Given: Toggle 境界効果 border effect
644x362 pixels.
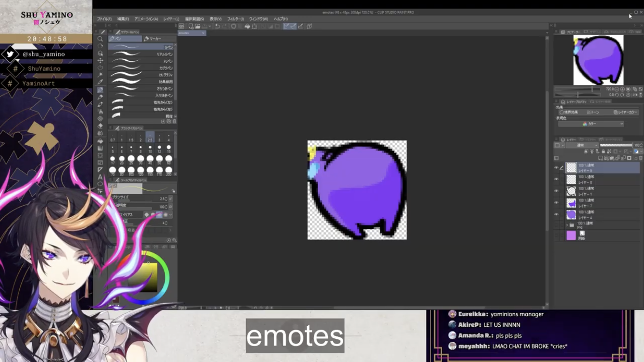Looking at the screenshot, I should click(569, 112).
